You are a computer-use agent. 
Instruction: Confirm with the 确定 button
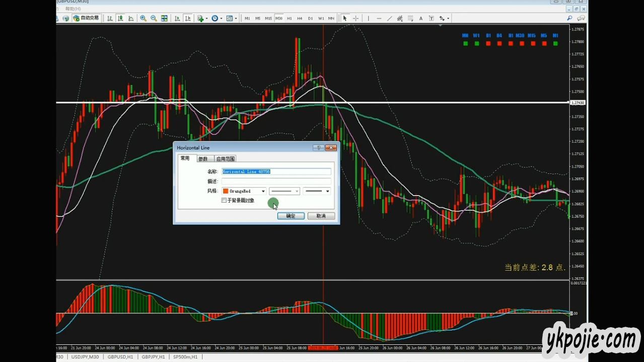click(x=291, y=216)
